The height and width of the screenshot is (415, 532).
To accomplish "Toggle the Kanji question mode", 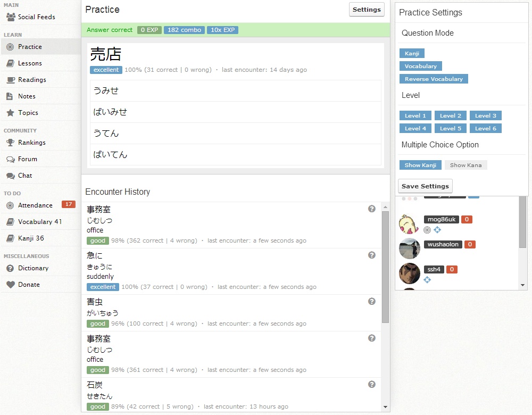I will pyautogui.click(x=411, y=54).
